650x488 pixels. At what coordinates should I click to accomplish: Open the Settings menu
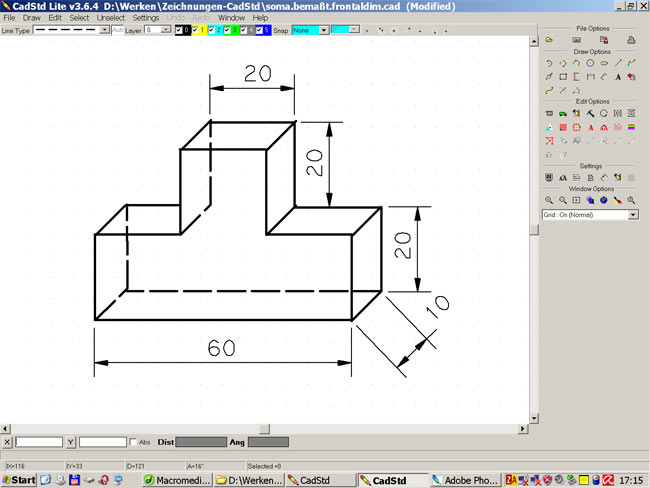[145, 18]
